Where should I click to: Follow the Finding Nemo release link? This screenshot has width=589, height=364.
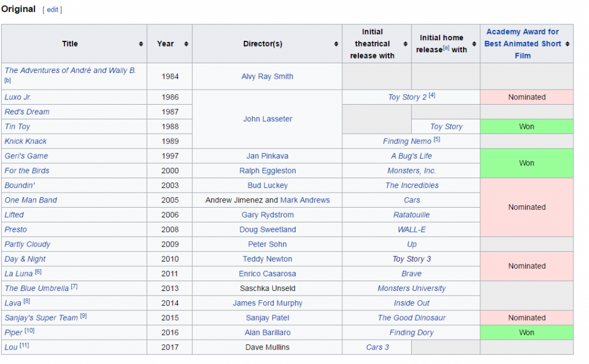408,141
